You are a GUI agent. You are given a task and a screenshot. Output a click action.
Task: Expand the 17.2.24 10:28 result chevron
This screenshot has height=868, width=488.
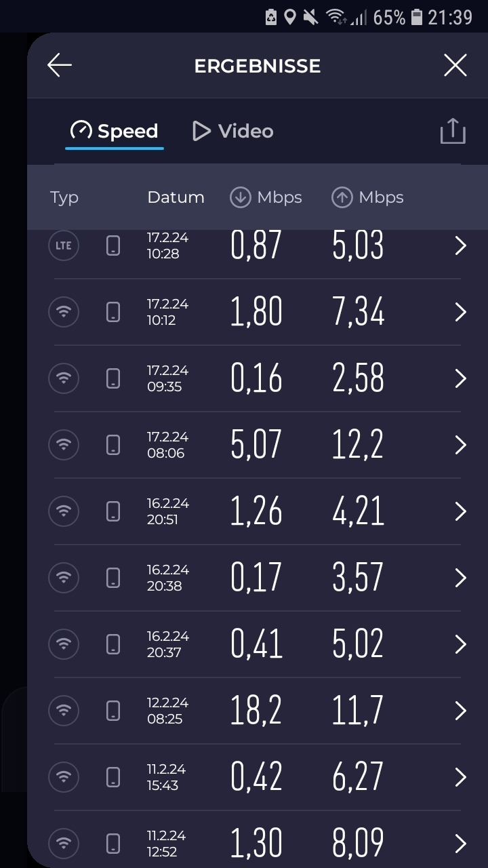[460, 245]
